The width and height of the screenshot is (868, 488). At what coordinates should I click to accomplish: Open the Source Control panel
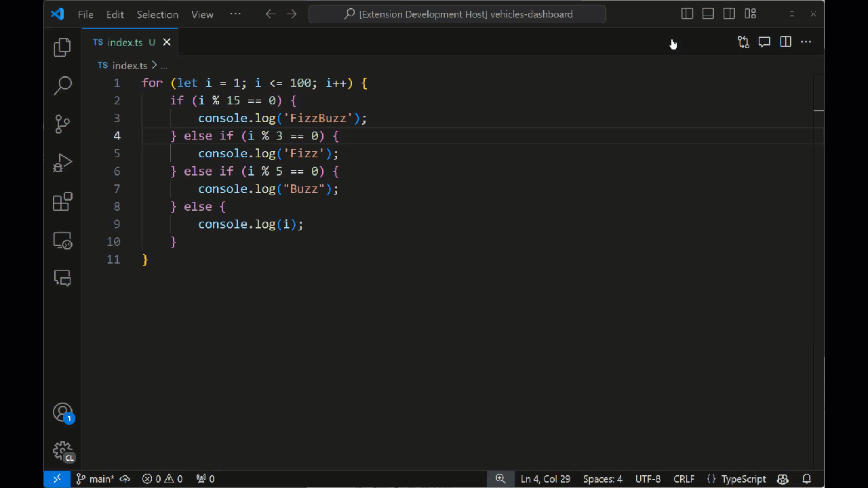pyautogui.click(x=62, y=124)
